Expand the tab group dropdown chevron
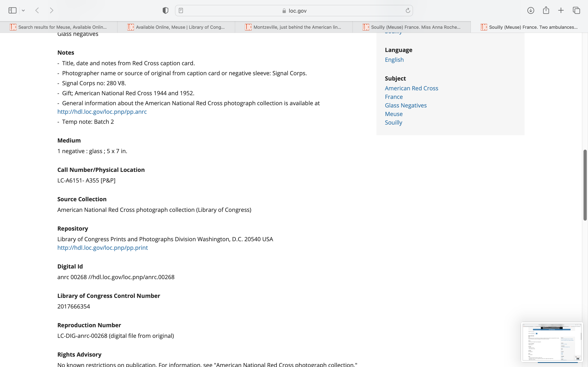Image resolution: width=588 pixels, height=367 pixels. click(x=23, y=10)
